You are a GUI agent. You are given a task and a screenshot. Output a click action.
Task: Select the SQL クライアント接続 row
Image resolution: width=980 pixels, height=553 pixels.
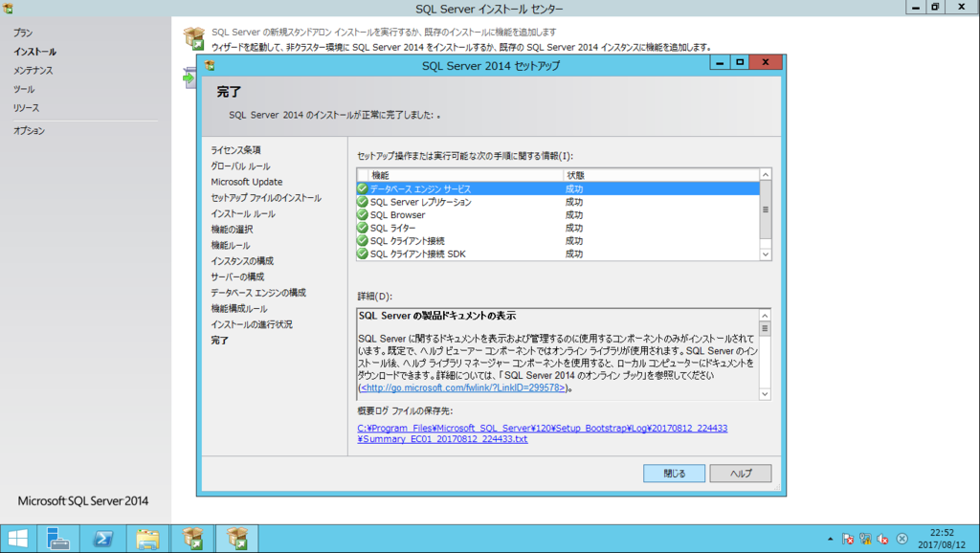[x=558, y=240]
